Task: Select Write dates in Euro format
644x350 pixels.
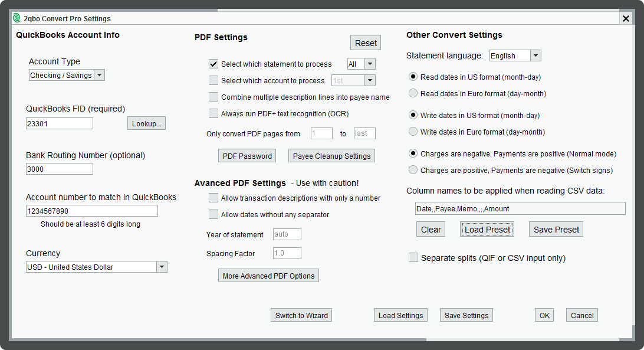Action: click(x=413, y=131)
